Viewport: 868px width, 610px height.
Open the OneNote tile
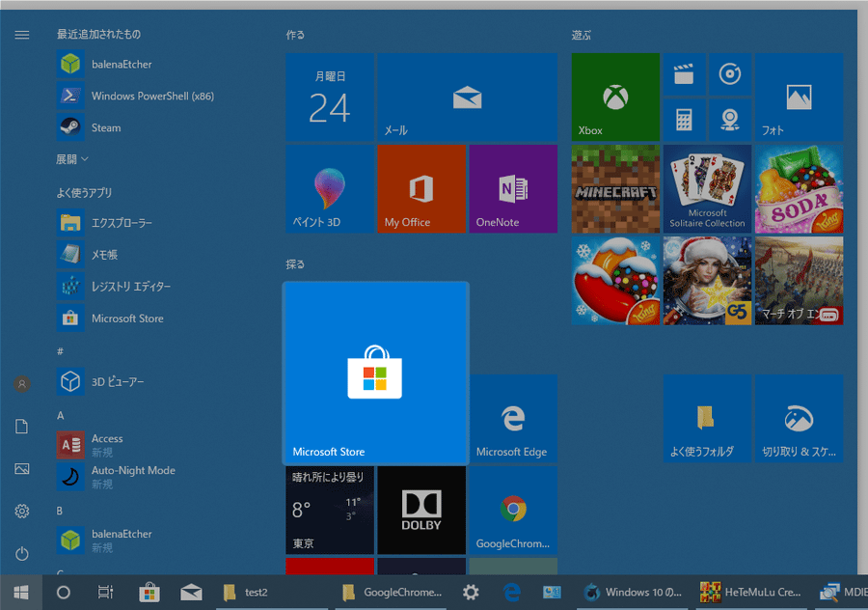[513, 189]
